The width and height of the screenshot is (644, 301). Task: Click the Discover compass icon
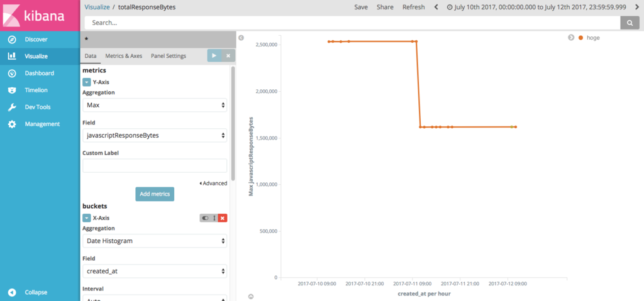[13, 40]
